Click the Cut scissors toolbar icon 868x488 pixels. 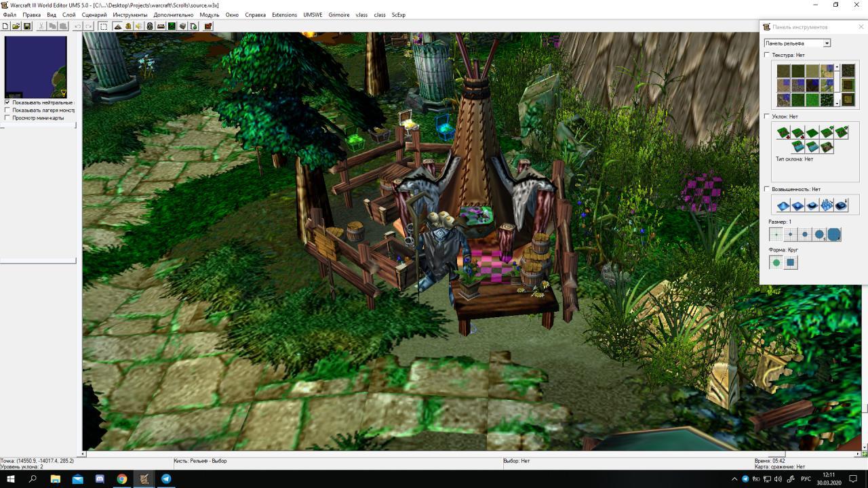click(x=41, y=26)
